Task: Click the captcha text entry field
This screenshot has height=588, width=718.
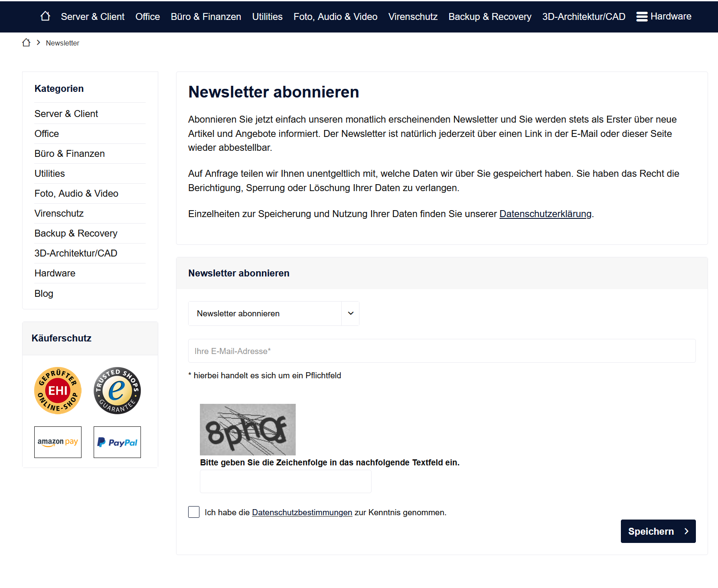Action: coord(285,481)
